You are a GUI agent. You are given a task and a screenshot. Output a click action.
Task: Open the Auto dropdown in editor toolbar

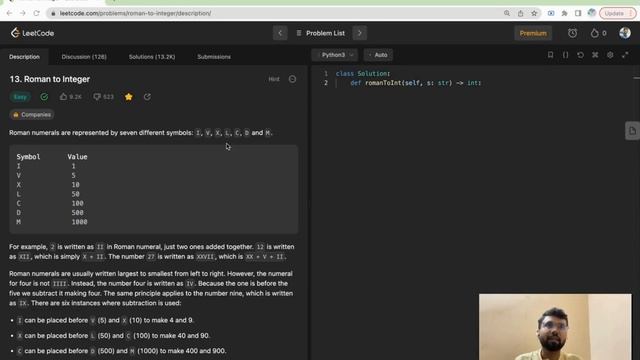tap(378, 55)
